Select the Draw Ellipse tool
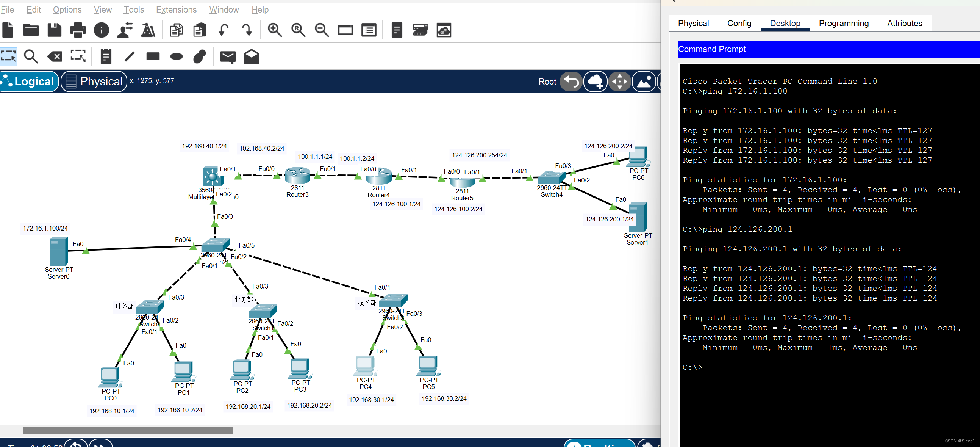 (176, 57)
